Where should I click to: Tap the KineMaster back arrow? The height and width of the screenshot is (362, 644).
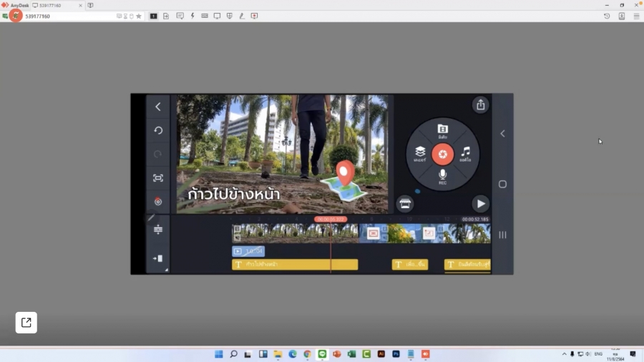158,107
